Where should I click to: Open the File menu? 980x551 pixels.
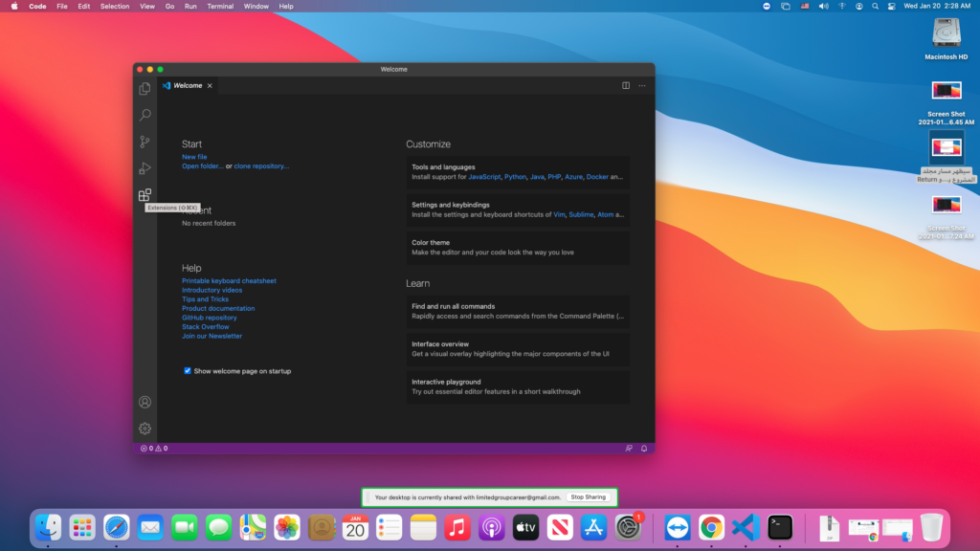[x=62, y=7]
